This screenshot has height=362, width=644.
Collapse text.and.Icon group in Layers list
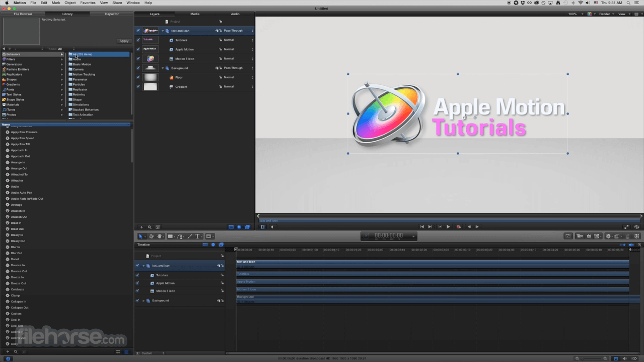pyautogui.click(x=163, y=31)
